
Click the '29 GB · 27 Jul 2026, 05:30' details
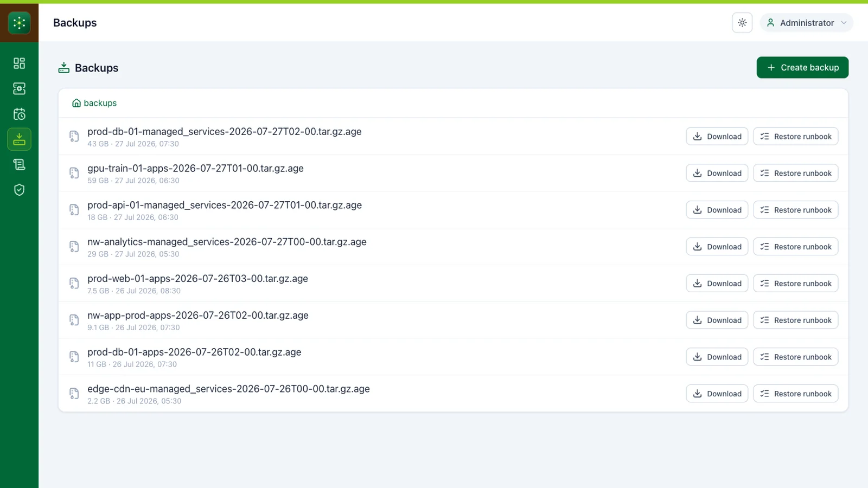tap(133, 254)
